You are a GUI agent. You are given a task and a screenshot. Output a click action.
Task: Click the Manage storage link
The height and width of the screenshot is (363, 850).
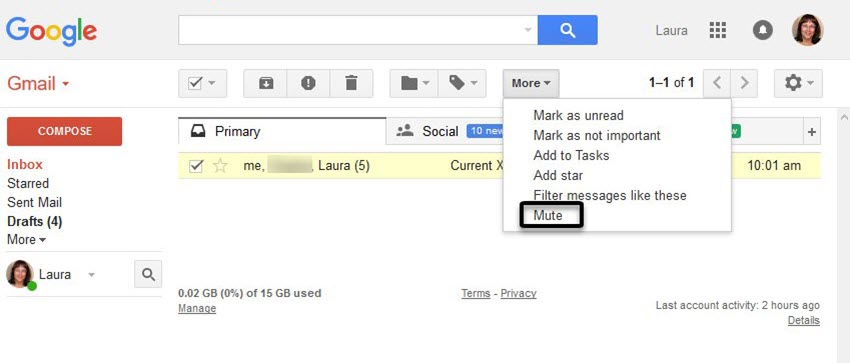pos(197,308)
